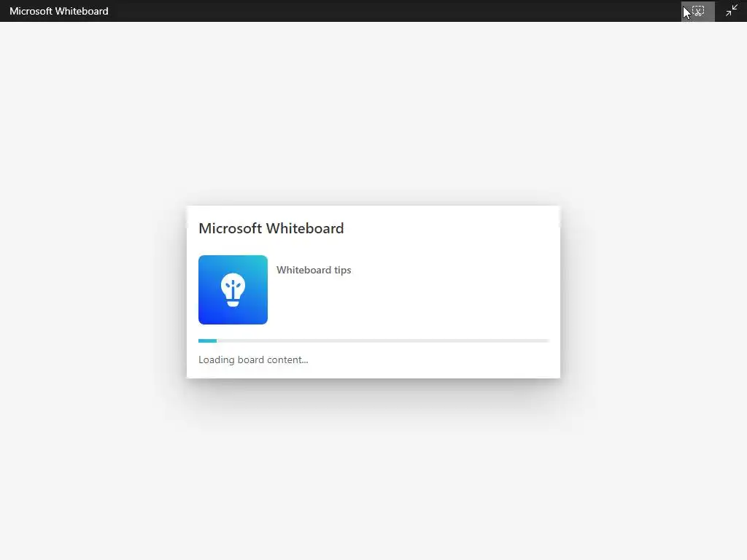Click the Whiteboard tips lightbulb thumbnail
The width and height of the screenshot is (747, 560).
click(233, 289)
